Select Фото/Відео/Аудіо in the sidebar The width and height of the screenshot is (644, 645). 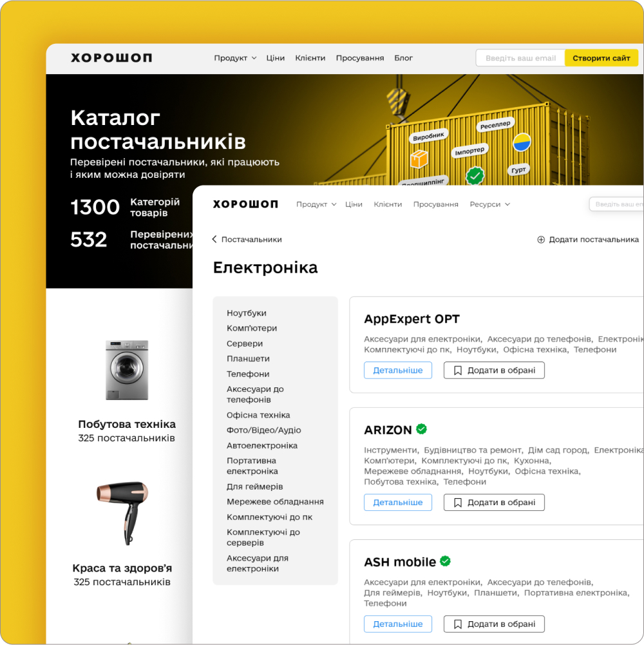[263, 430]
